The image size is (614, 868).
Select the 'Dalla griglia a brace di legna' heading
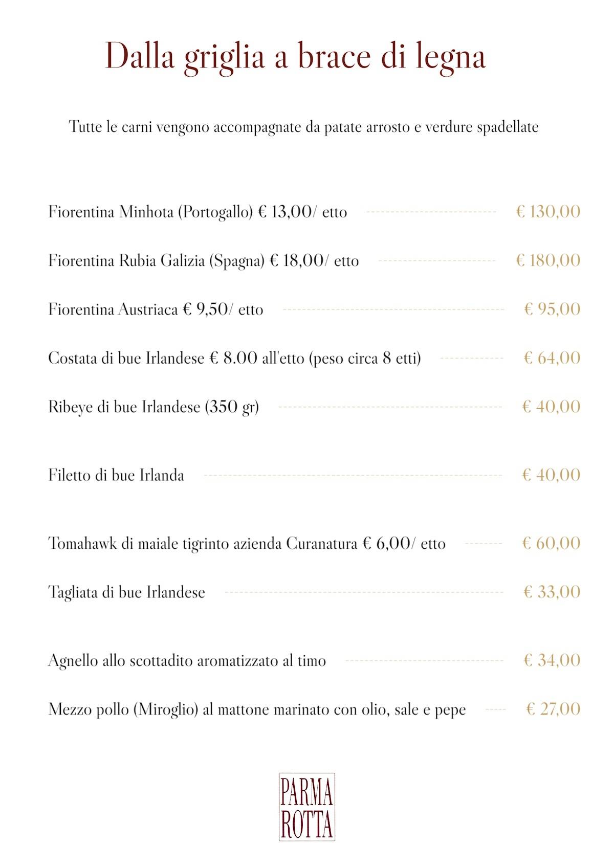pyautogui.click(x=295, y=56)
